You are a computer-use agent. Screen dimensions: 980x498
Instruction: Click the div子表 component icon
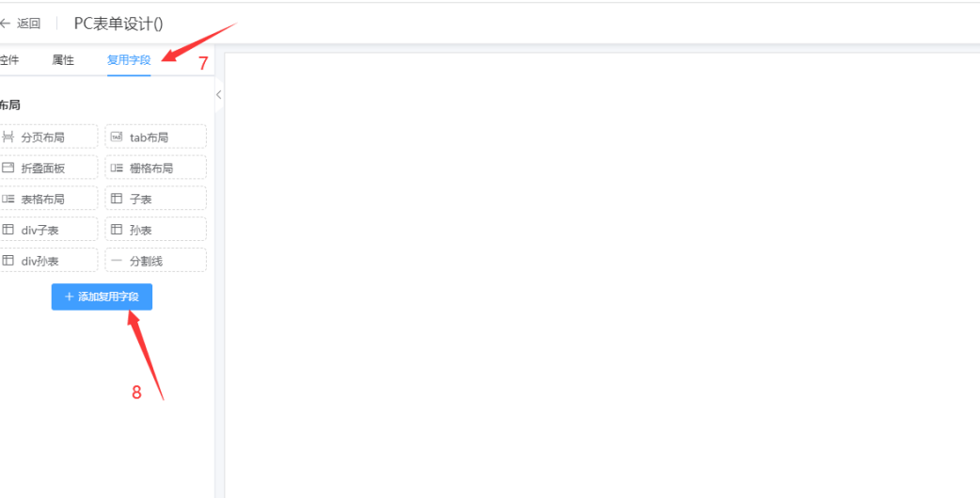[8, 230]
